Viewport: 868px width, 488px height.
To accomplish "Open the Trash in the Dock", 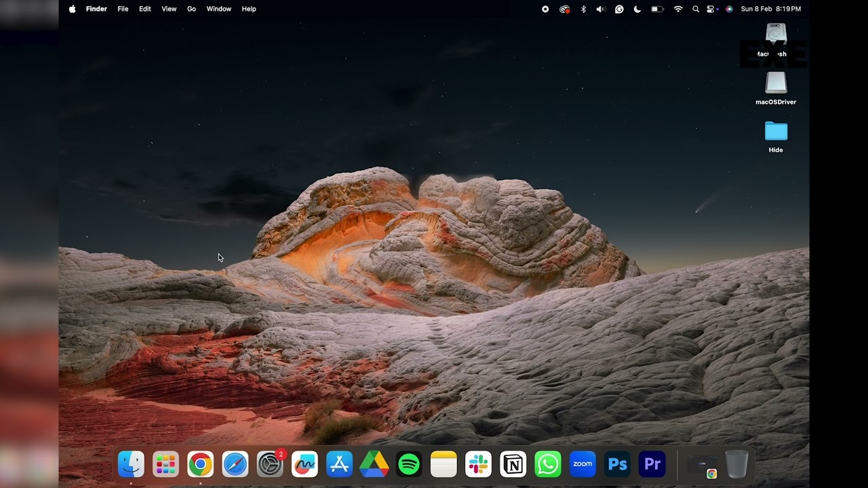I will 736,464.
